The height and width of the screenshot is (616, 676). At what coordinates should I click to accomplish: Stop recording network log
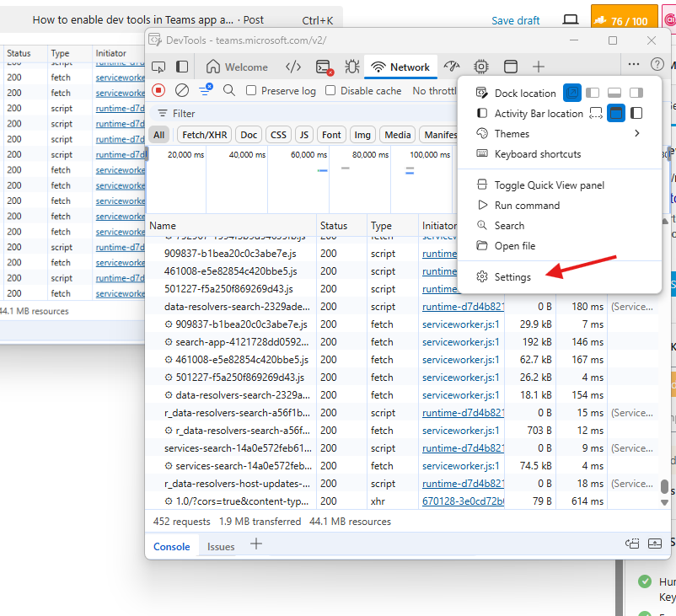point(158,90)
